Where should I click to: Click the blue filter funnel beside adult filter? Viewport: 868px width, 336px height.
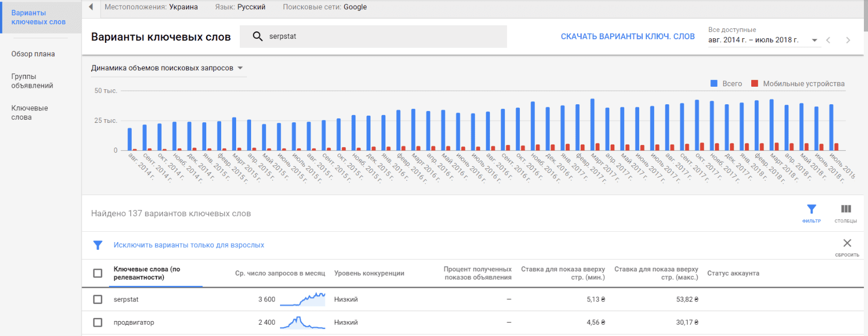tap(98, 245)
